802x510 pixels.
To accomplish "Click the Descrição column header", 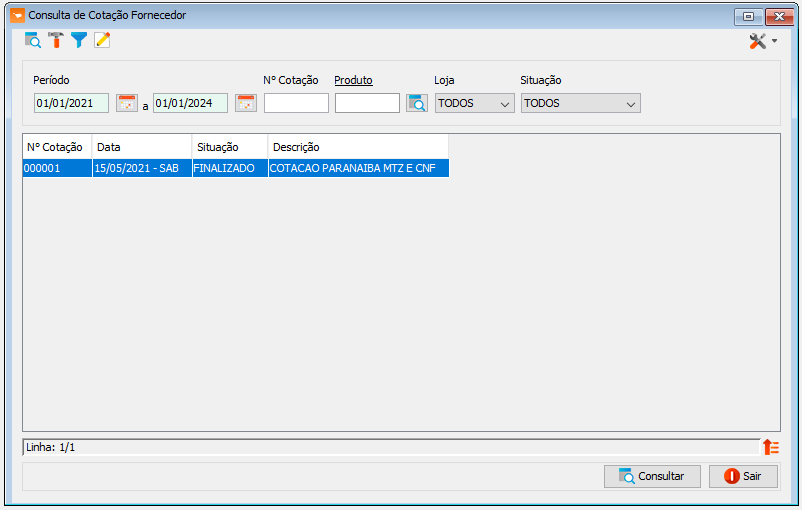I will [357, 147].
